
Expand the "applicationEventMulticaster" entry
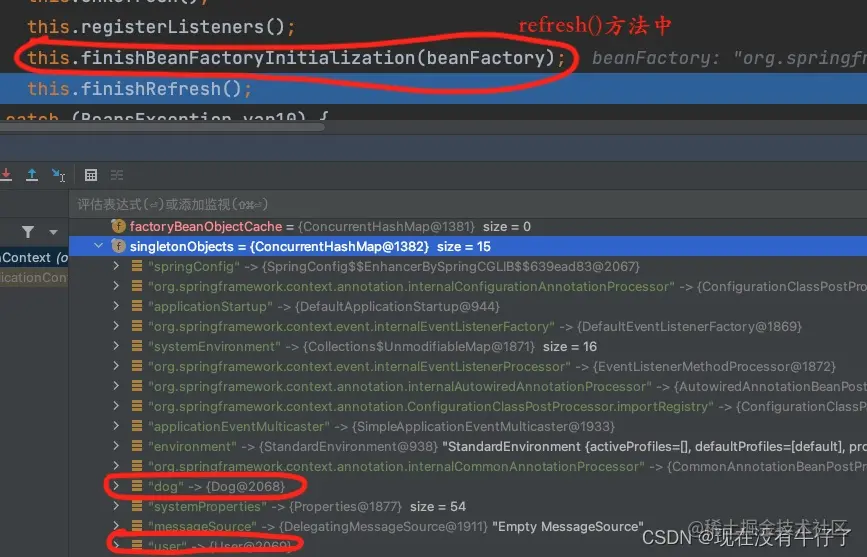point(116,426)
